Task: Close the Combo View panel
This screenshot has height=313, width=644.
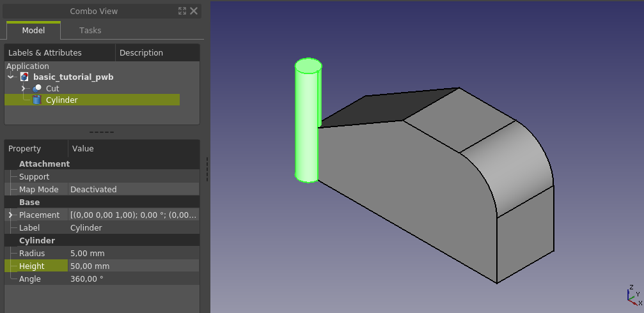Action: pos(194,11)
